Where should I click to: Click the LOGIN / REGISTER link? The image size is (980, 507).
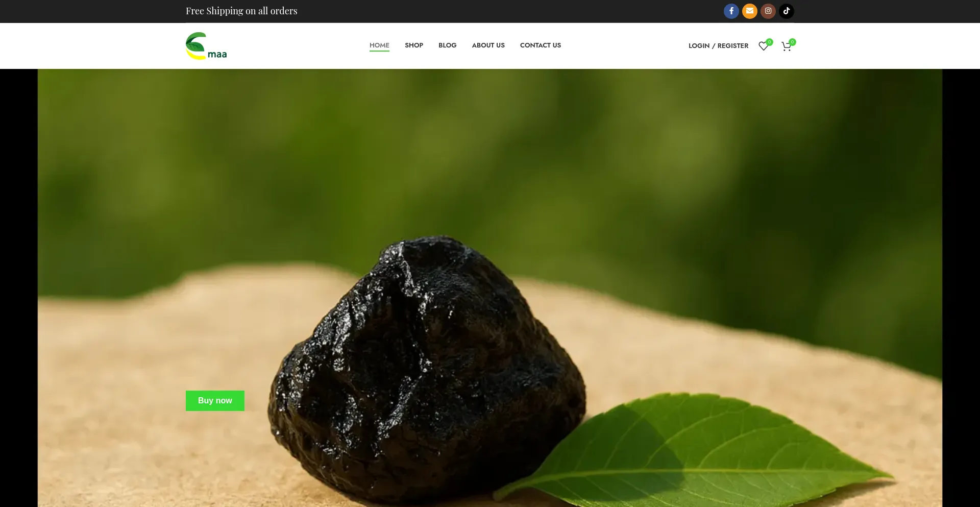[718, 46]
